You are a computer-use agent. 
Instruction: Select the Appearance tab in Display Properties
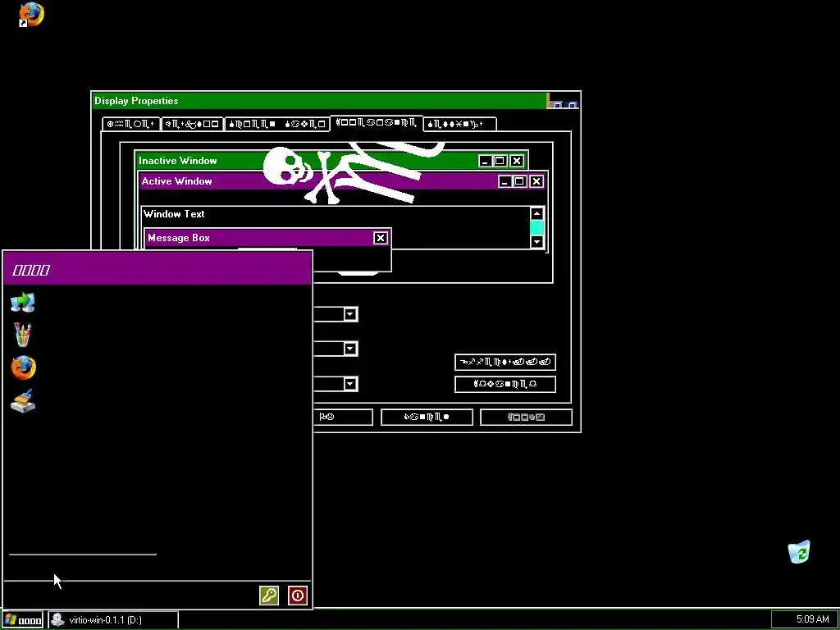click(376, 123)
